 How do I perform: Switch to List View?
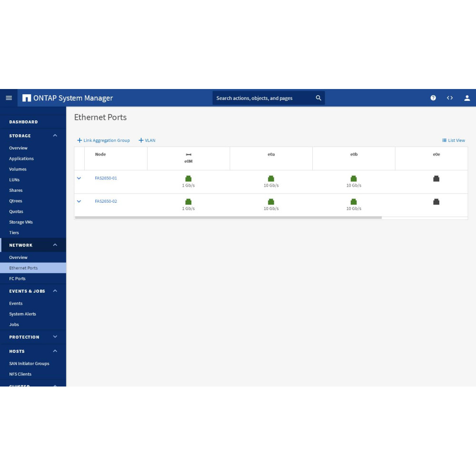click(454, 140)
